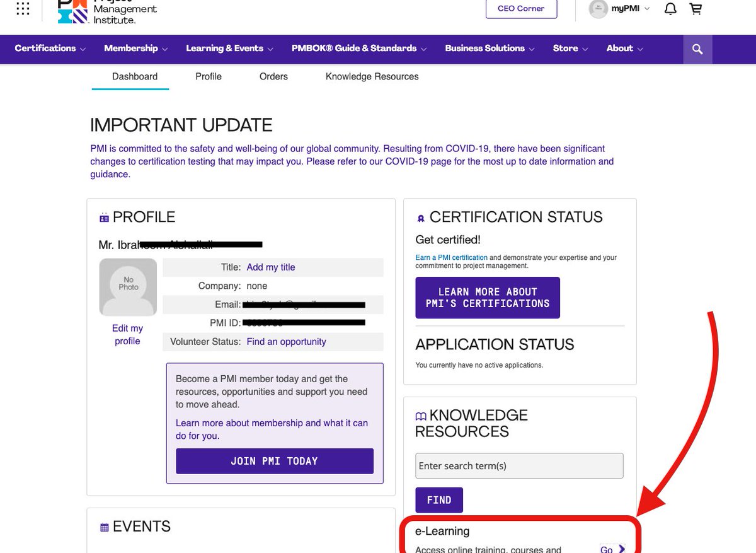Click the Get certified! text
Screen dimensions: 756x553
coord(448,240)
